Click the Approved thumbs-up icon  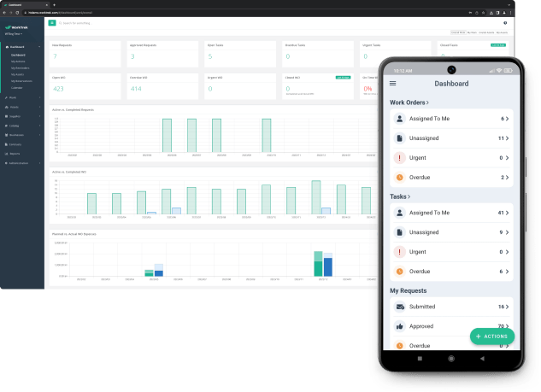399,326
